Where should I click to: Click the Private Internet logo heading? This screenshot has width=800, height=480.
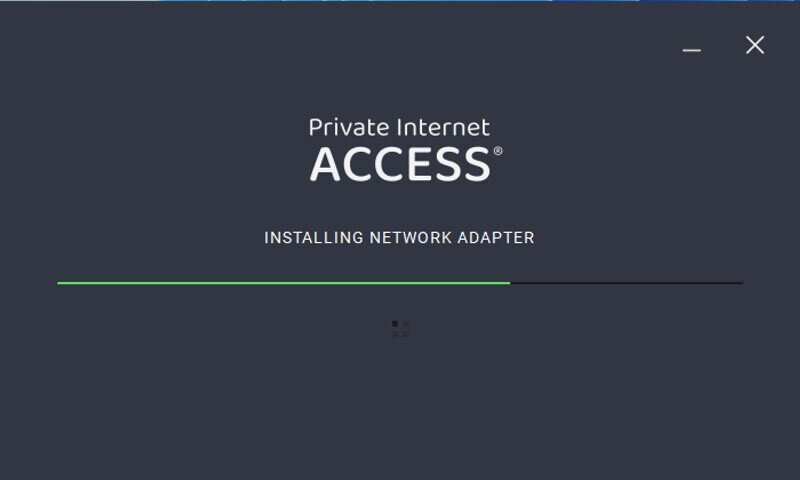[399, 127]
